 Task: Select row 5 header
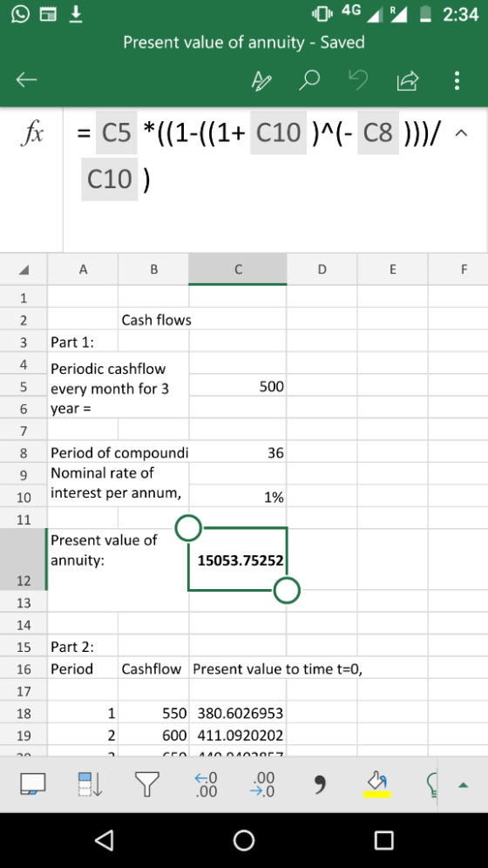click(x=24, y=387)
